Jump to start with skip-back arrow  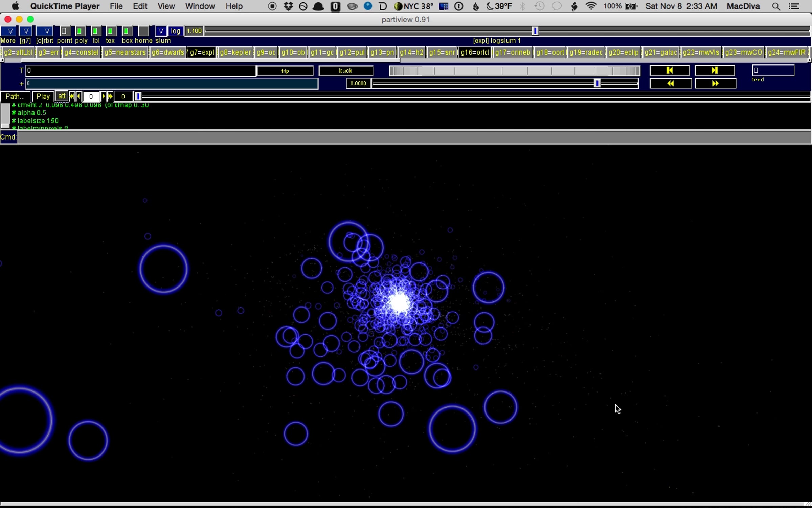point(669,70)
